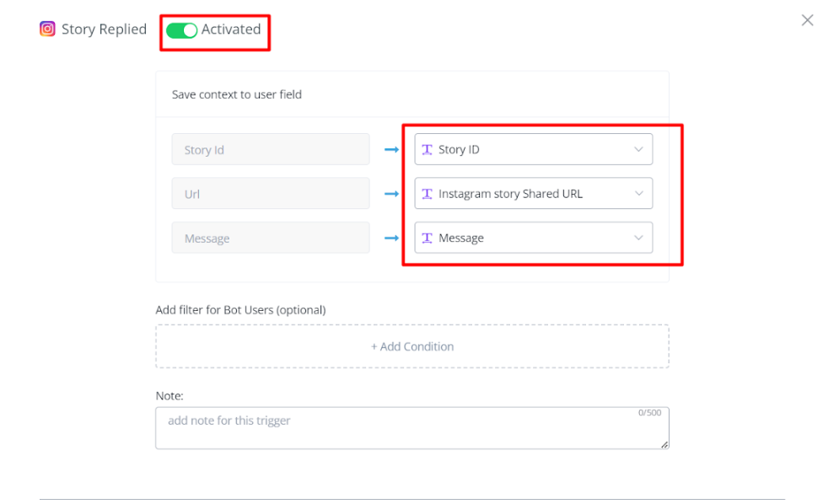Click + Add Condition
The width and height of the screenshot is (823, 504).
412,346
